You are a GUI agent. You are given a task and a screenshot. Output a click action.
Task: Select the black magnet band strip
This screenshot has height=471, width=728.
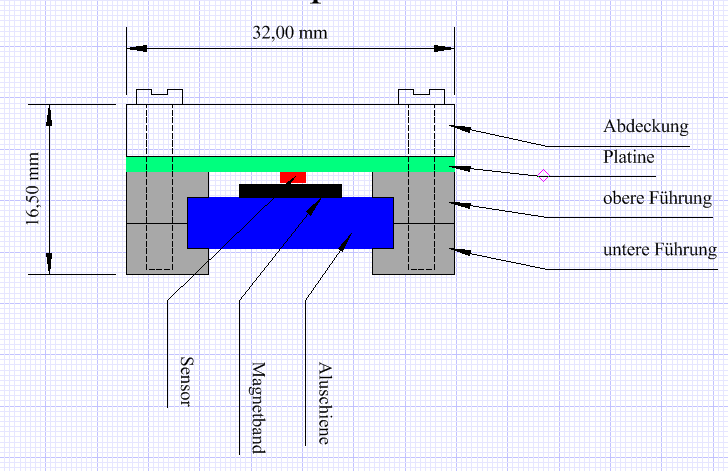[290, 190]
